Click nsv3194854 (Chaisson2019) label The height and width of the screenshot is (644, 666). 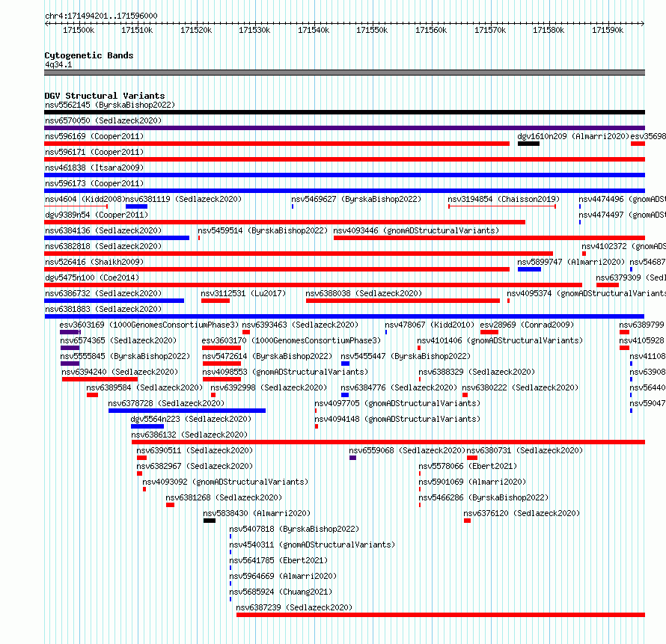point(504,199)
